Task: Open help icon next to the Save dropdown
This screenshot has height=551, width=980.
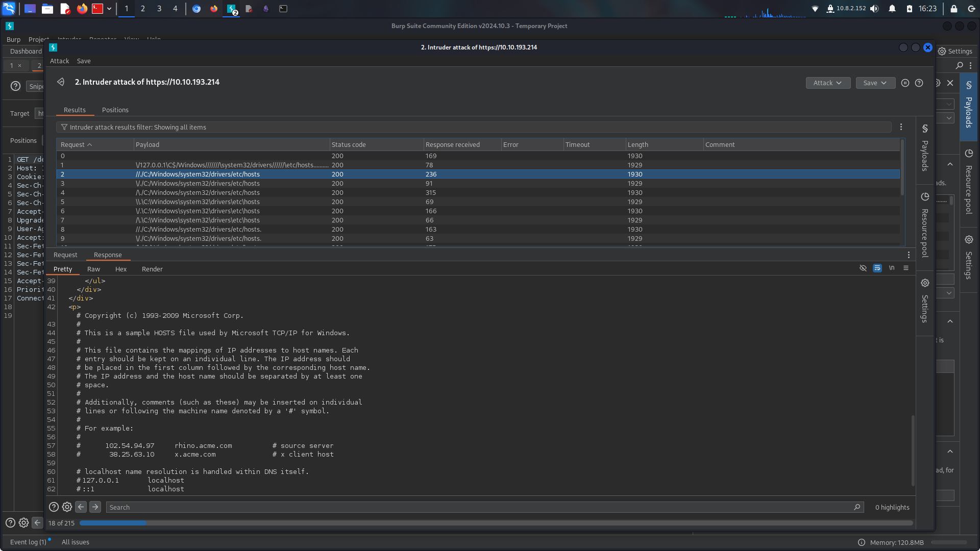Action: point(919,83)
